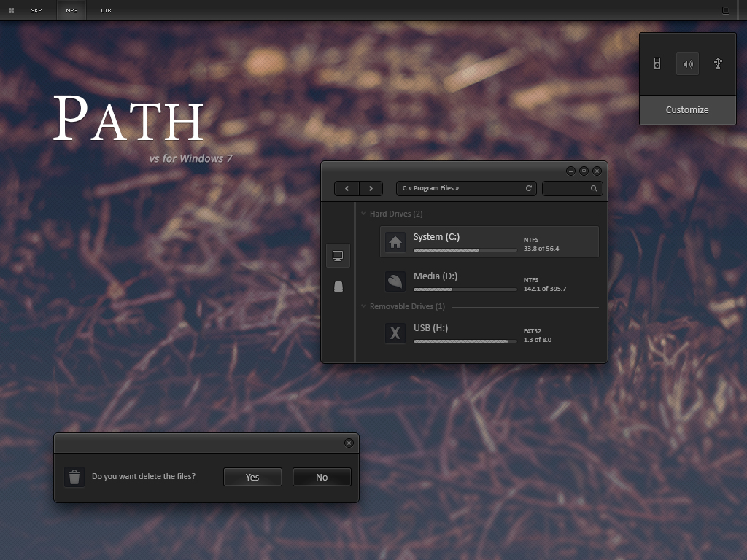Viewport: 747px width, 560px height.
Task: Open the Start menu icon in taskbar
Action: point(11,10)
